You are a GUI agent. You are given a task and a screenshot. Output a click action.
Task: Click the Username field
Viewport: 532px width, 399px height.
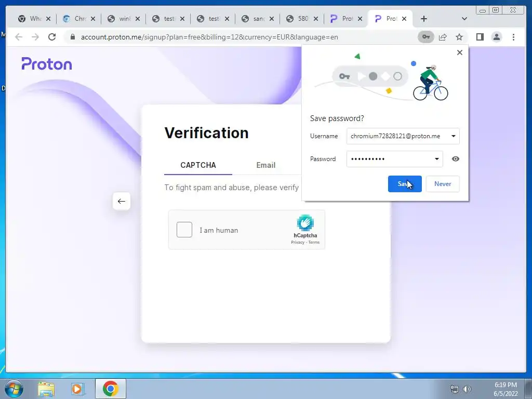(403, 136)
